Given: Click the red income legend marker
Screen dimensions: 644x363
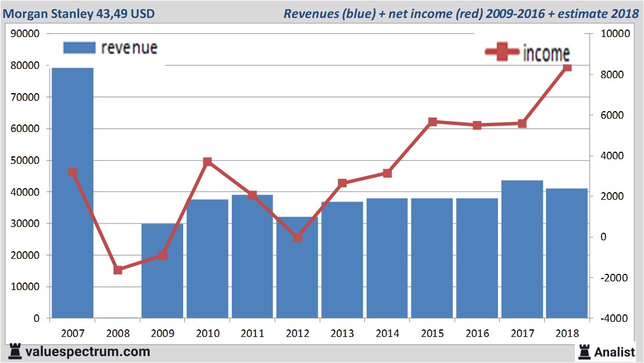Looking at the screenshot, I should pos(502,52).
